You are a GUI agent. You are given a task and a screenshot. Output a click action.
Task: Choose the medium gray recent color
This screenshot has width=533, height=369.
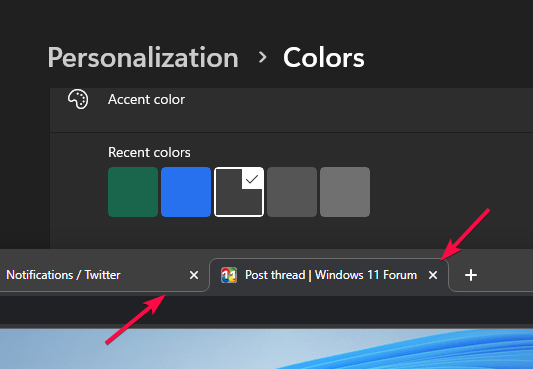click(292, 192)
